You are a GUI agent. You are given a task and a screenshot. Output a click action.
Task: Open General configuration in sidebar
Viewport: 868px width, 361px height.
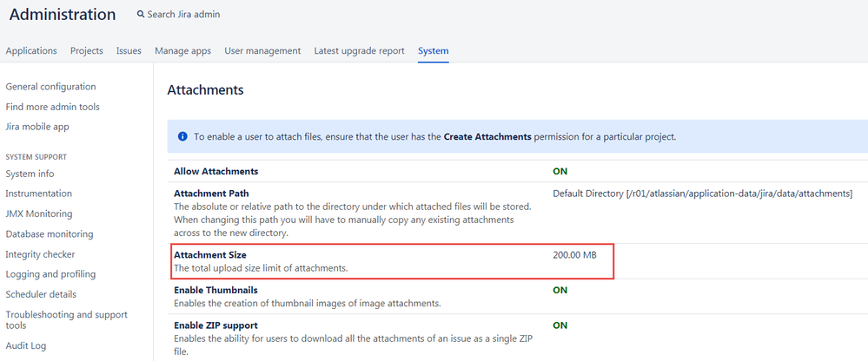point(50,87)
